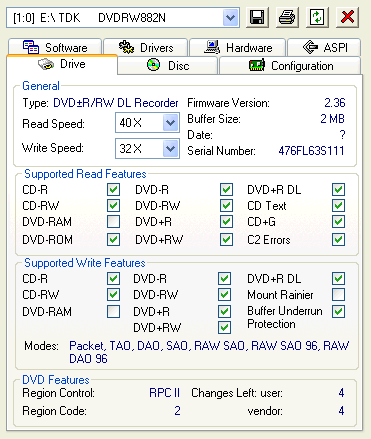Toggle DVD-RAM read feature checkbox
The width and height of the screenshot is (371, 439).
(x=113, y=221)
